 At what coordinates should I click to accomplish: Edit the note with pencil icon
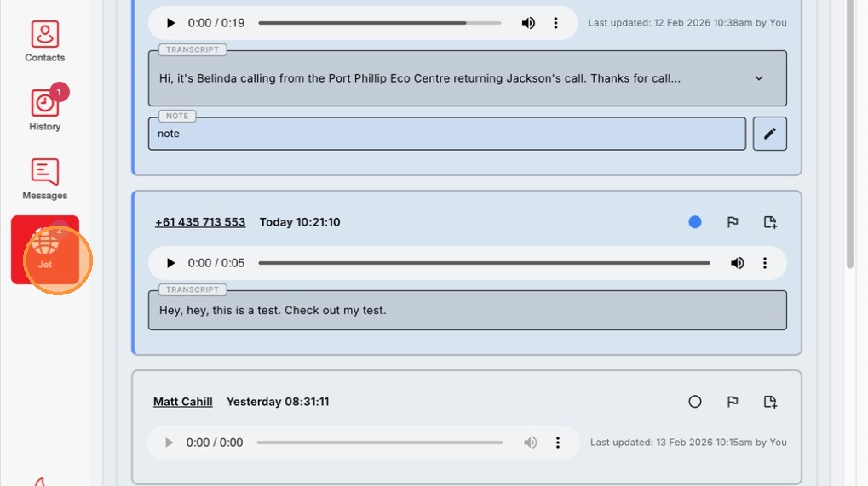coord(769,134)
